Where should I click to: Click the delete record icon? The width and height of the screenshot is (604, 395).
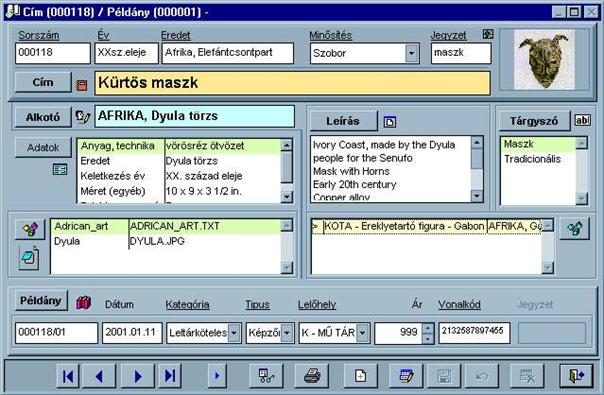(527, 376)
